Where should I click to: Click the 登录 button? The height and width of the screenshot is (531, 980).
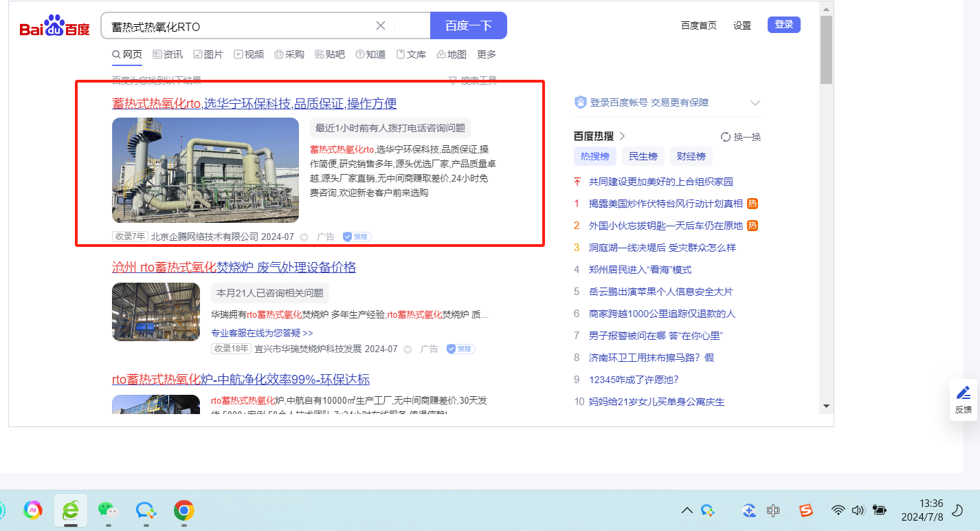[784, 25]
